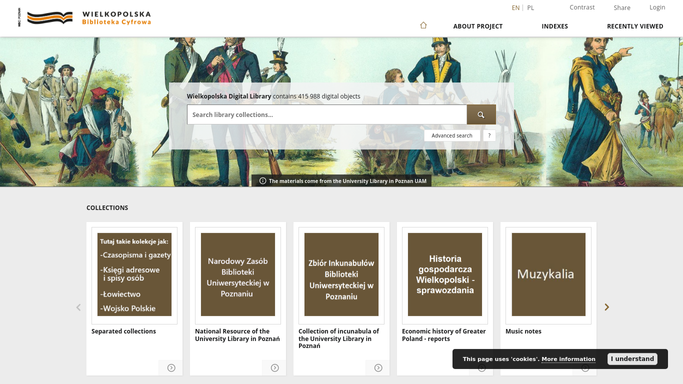Open Collection of incunabula arrow icon
683x384 pixels.
[378, 368]
